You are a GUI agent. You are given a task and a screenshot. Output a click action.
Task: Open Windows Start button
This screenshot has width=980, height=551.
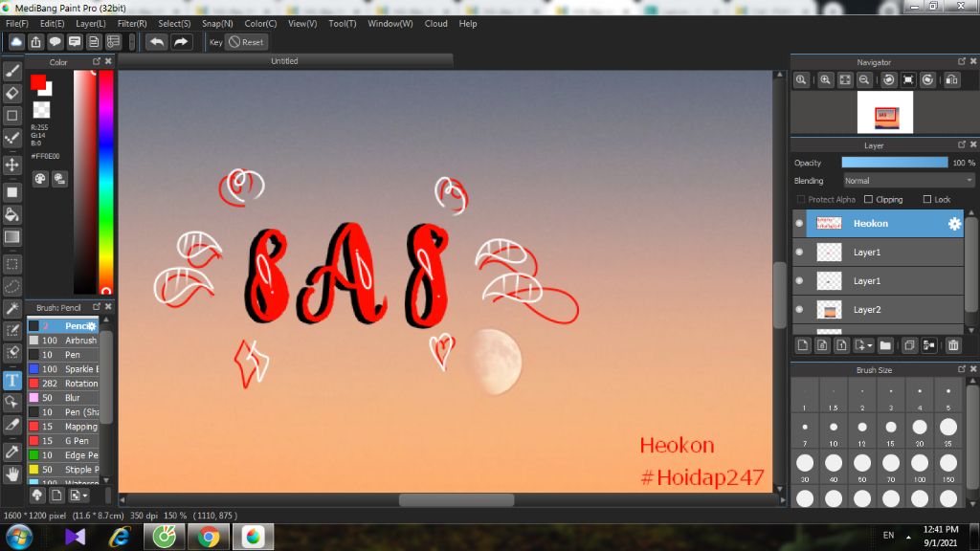tap(19, 537)
